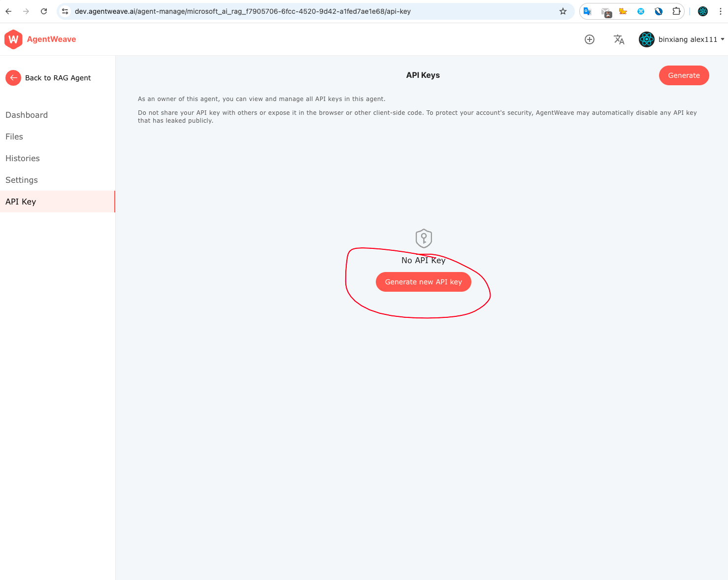Image resolution: width=728 pixels, height=580 pixels.
Task: Click the Google Translate extension icon
Action: click(587, 11)
